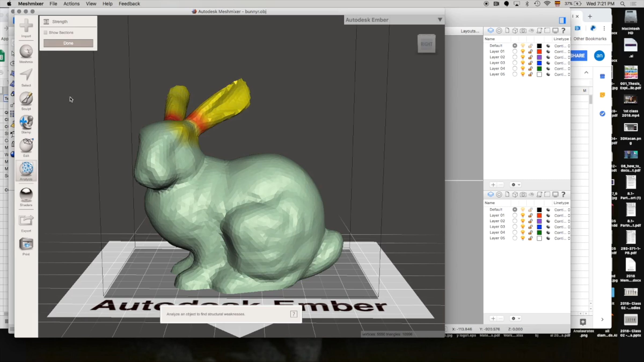Enable the Show Sections checkbox

[46, 32]
